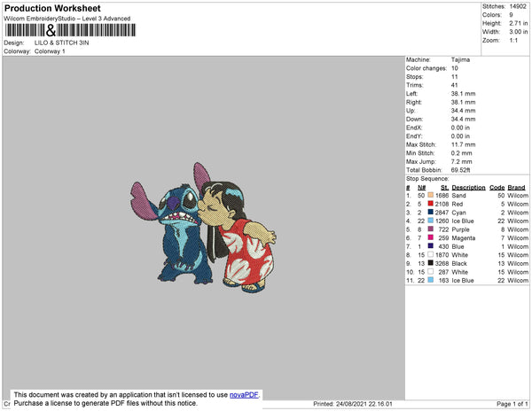The image size is (532, 411).
Task: Click the Stitches value "14902"
Action: 518,6
